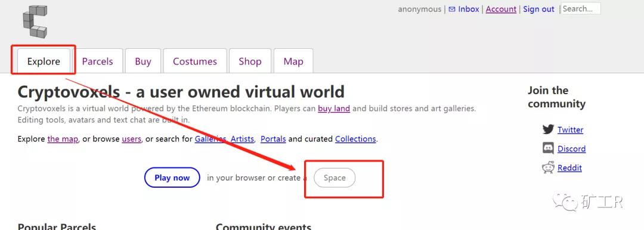This screenshot has width=644, height=230.
Task: Open the Inbox link
Action: (469, 9)
